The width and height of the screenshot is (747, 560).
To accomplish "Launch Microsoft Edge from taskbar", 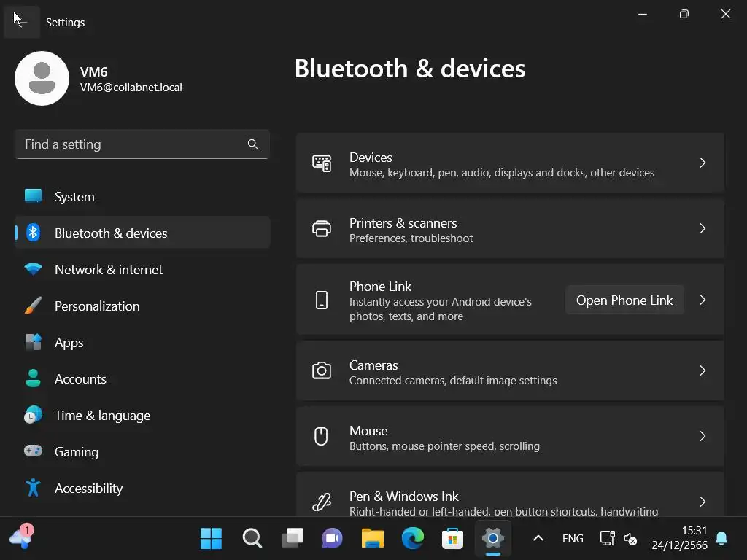I will tap(413, 539).
